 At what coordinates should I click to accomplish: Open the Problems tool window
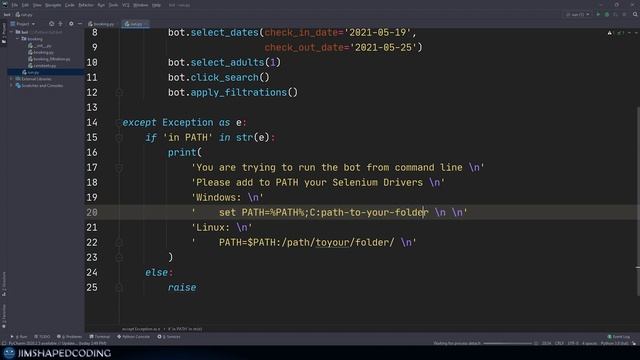pos(69,337)
